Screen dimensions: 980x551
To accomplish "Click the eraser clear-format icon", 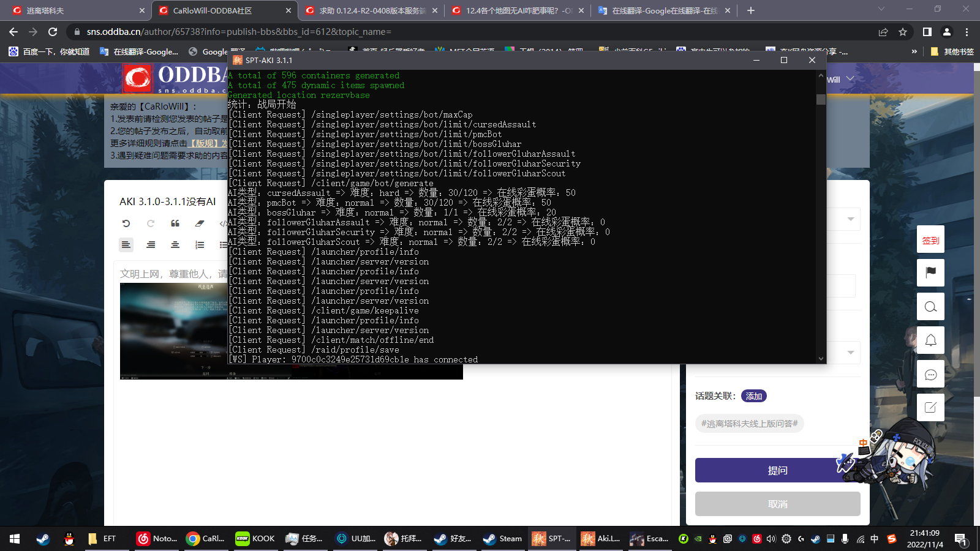I will coord(200,223).
